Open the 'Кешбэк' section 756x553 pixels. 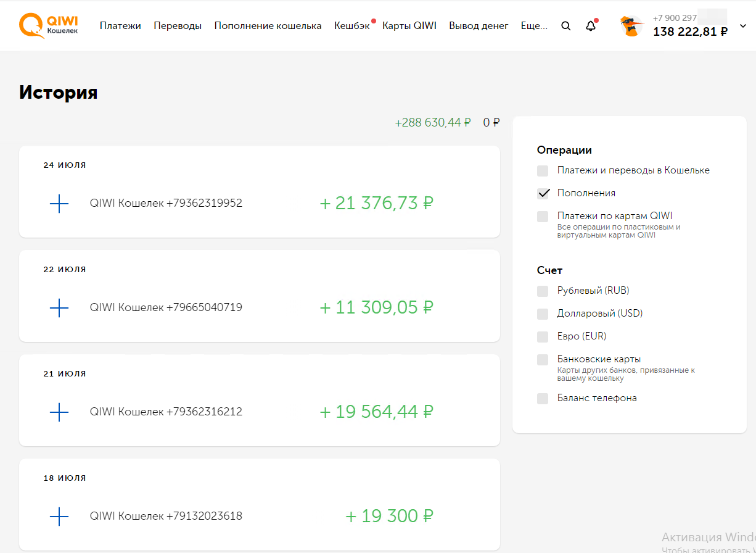pyautogui.click(x=352, y=26)
